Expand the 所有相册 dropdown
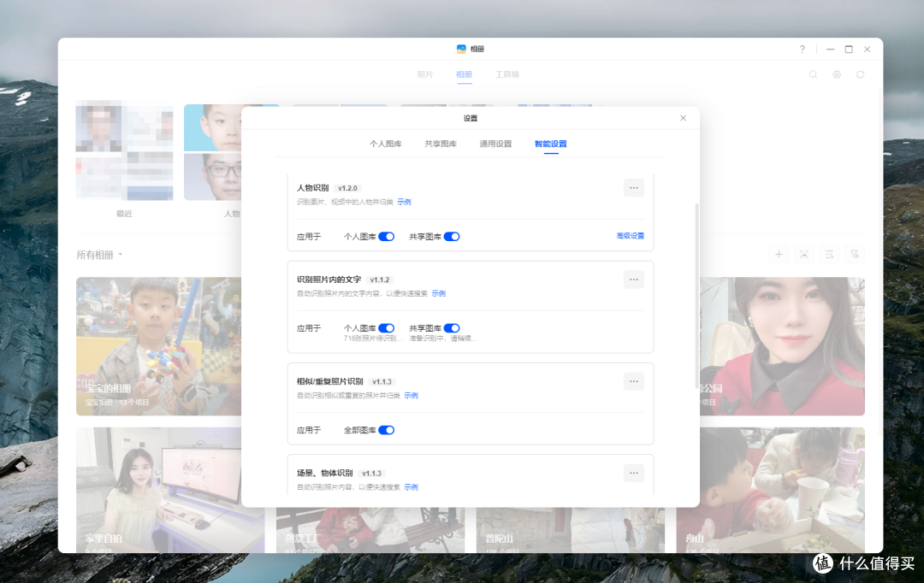This screenshot has width=924, height=583. coord(99,255)
